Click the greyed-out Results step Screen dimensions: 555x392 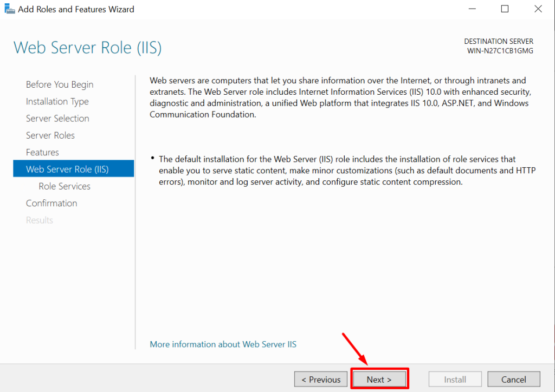40,220
